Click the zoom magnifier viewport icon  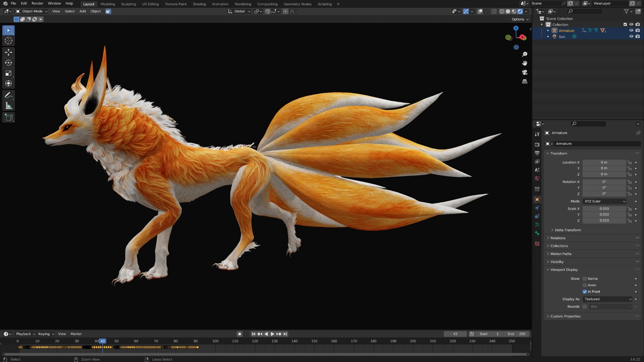click(x=525, y=54)
